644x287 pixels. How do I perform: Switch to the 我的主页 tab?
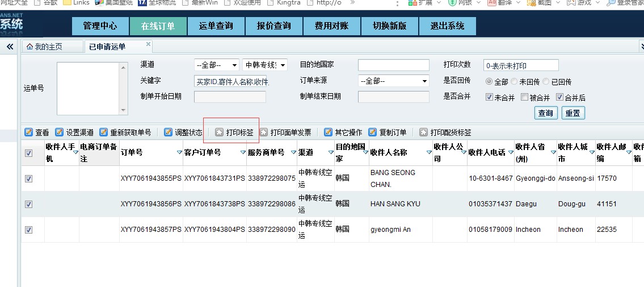pos(44,47)
